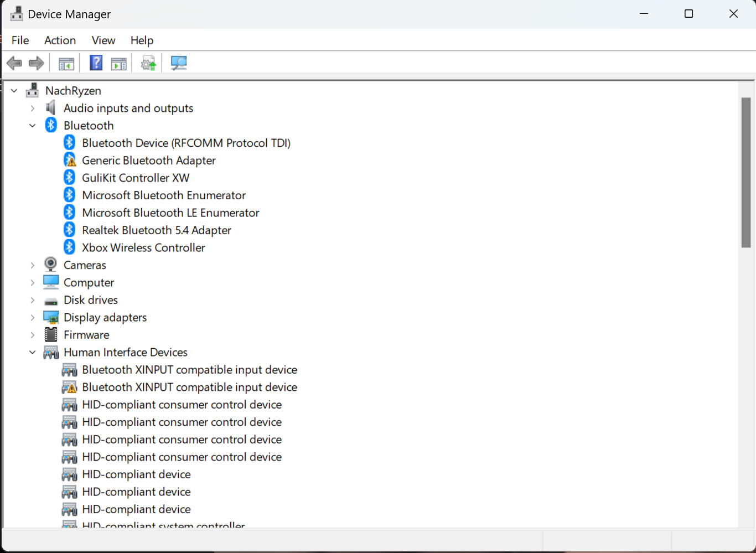Select the NachRyzen computer node icon
756x553 pixels.
33,90
